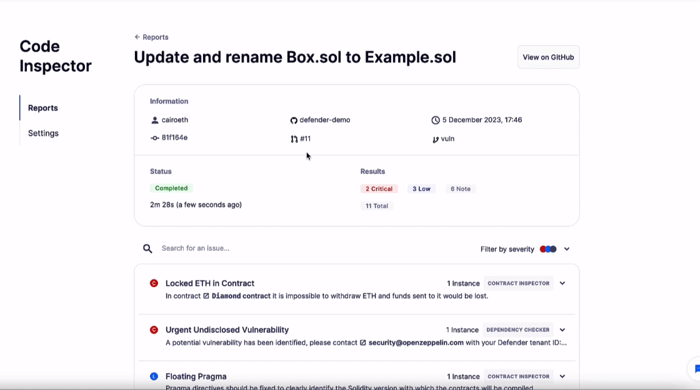Click the Code Inspector heading
The image size is (700, 390).
(55, 56)
